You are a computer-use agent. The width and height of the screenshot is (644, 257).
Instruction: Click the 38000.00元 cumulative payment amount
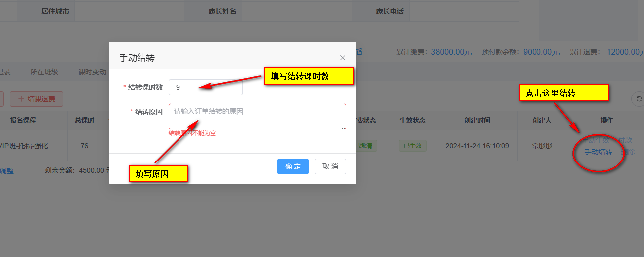tap(451, 52)
